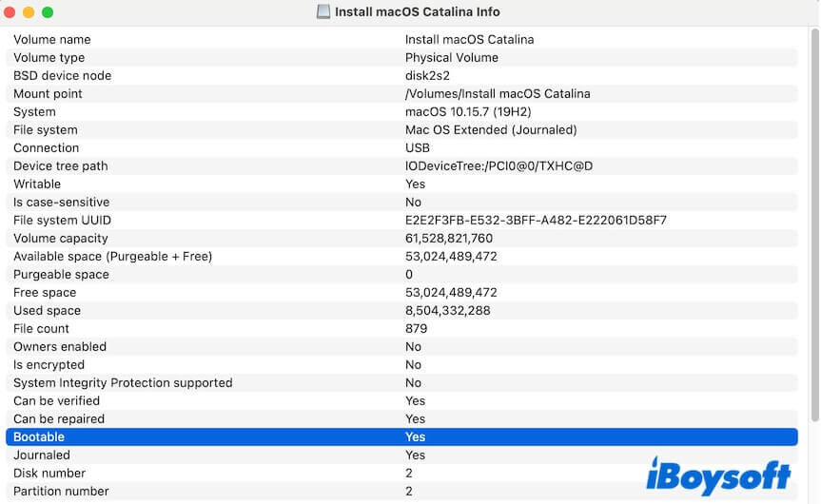The height and width of the screenshot is (504, 821).
Task: Click the green zoom window button
Action: point(48,12)
